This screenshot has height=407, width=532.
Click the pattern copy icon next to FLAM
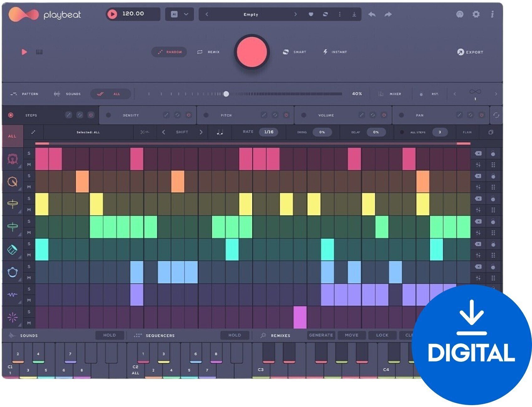[x=492, y=132]
